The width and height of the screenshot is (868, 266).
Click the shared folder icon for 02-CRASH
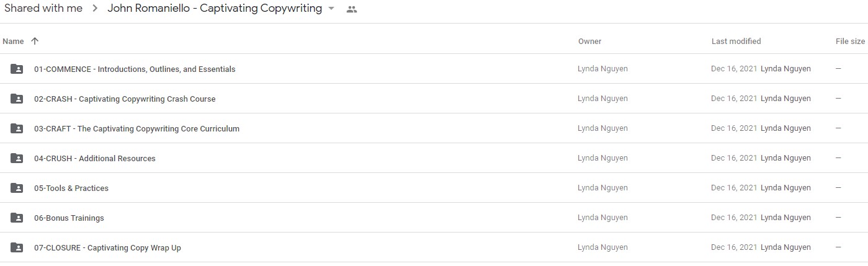pyautogui.click(x=17, y=99)
